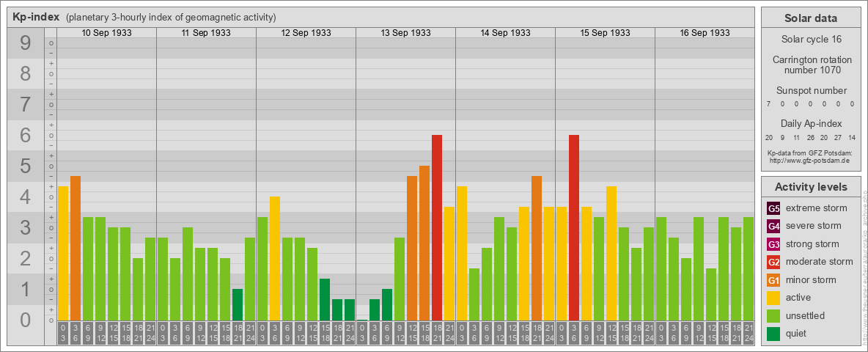Select the G2 moderate storm red swatch
This screenshot has width=868, height=352.
[773, 262]
